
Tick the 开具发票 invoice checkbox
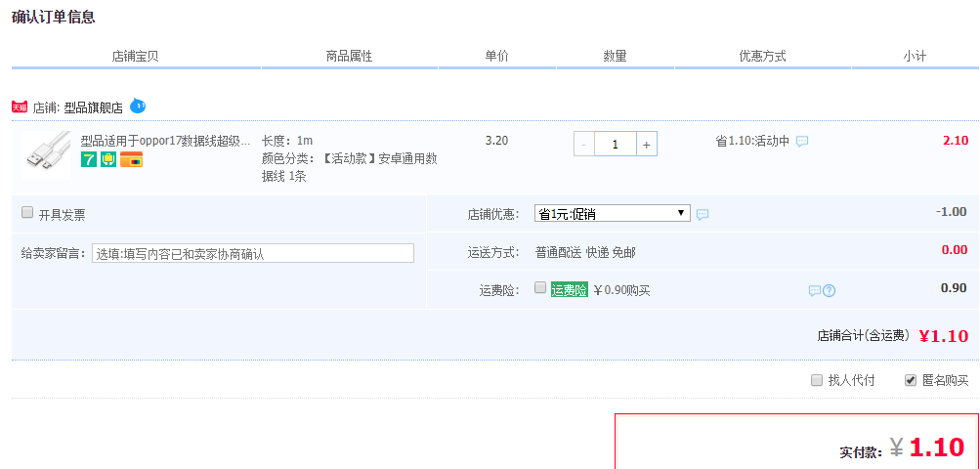[27, 213]
